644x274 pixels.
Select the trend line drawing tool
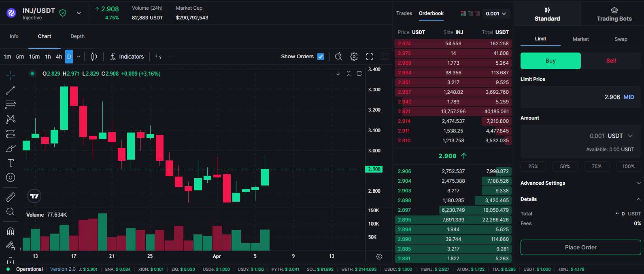(11, 90)
